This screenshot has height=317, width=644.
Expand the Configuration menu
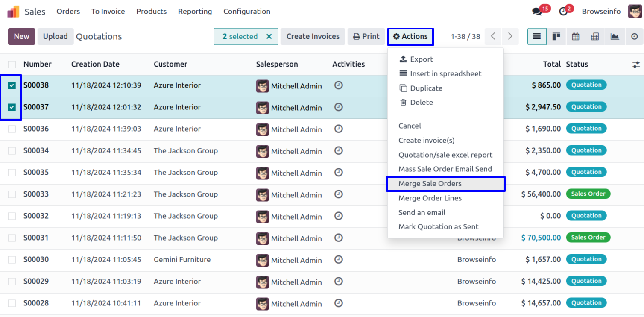tap(247, 12)
